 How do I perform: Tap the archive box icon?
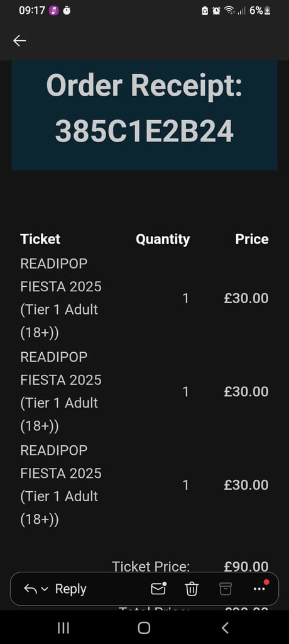pyautogui.click(x=225, y=589)
